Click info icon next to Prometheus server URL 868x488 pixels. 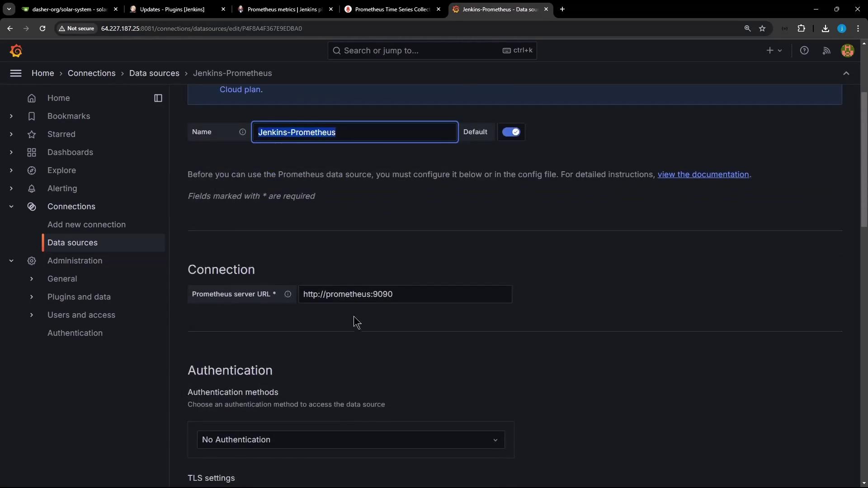coord(288,294)
